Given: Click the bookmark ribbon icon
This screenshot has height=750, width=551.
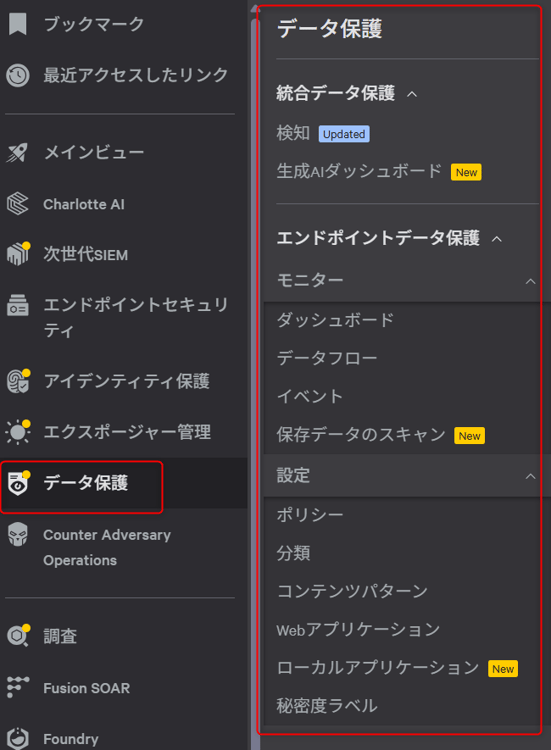Looking at the screenshot, I should click(18, 24).
